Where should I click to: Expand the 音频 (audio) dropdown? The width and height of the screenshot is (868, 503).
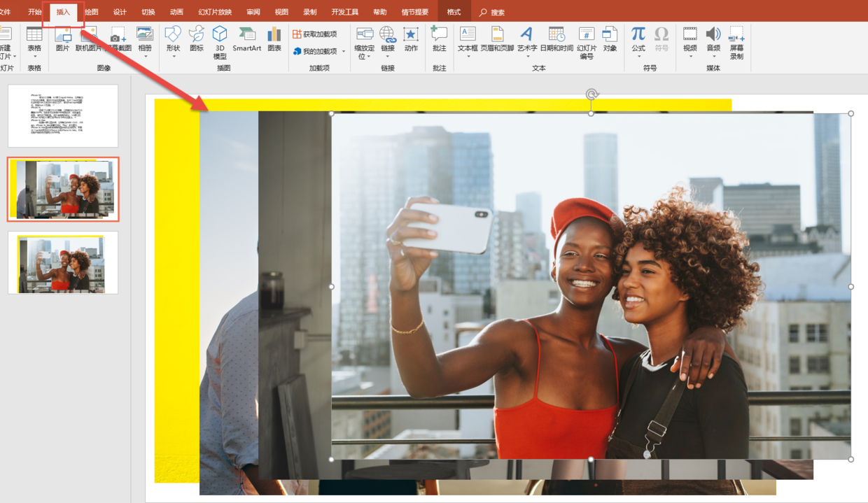713,56
